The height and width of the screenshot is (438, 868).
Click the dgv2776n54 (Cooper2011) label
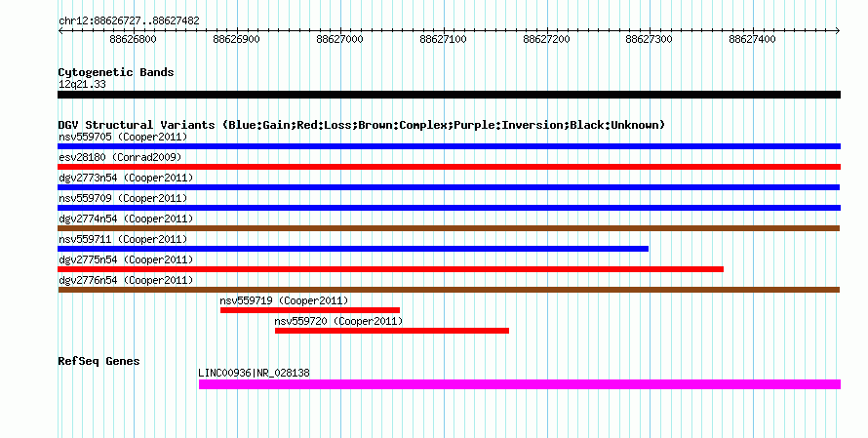coord(126,280)
